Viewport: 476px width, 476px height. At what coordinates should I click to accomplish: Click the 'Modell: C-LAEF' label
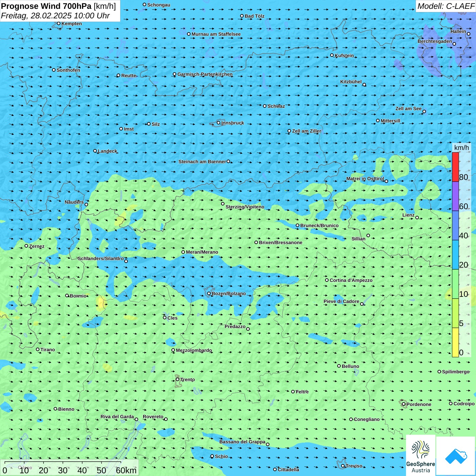coord(446,6)
